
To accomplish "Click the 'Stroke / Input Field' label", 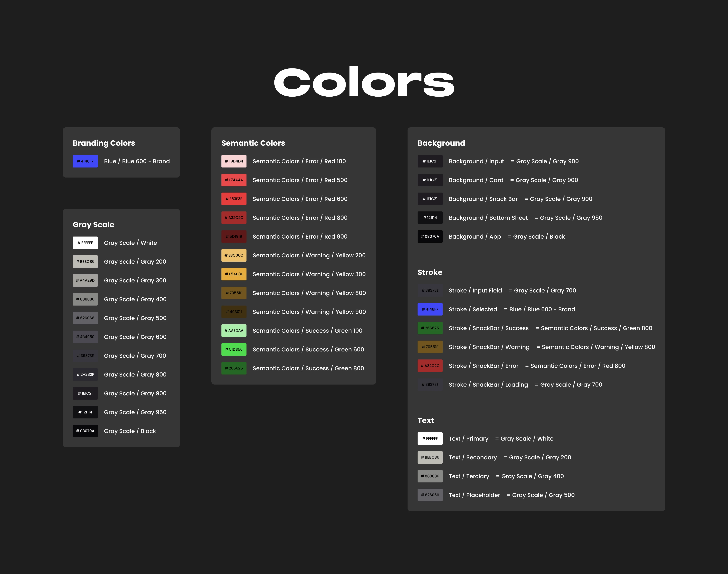I will pos(475,290).
